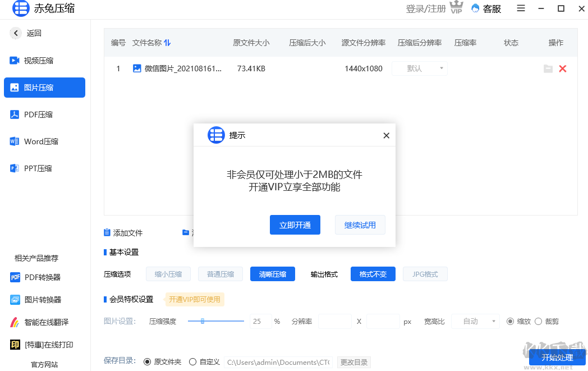588x371 pixels.
Task: Open the hamburger menu in title bar
Action: pyautogui.click(x=521, y=8)
